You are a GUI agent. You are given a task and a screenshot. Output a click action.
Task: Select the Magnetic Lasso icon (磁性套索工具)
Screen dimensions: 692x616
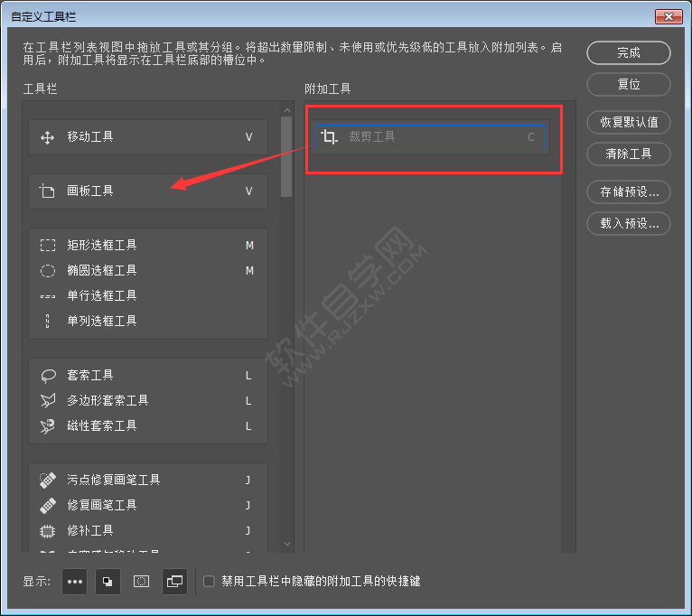pyautogui.click(x=48, y=426)
